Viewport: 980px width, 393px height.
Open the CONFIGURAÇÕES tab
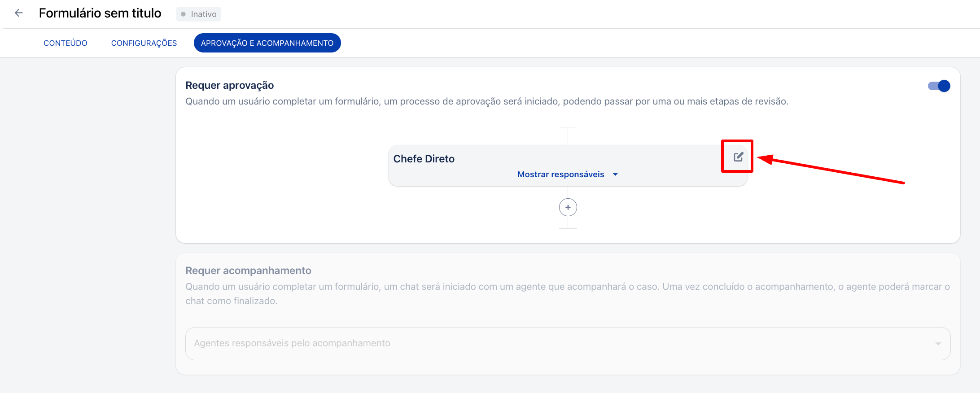[144, 43]
